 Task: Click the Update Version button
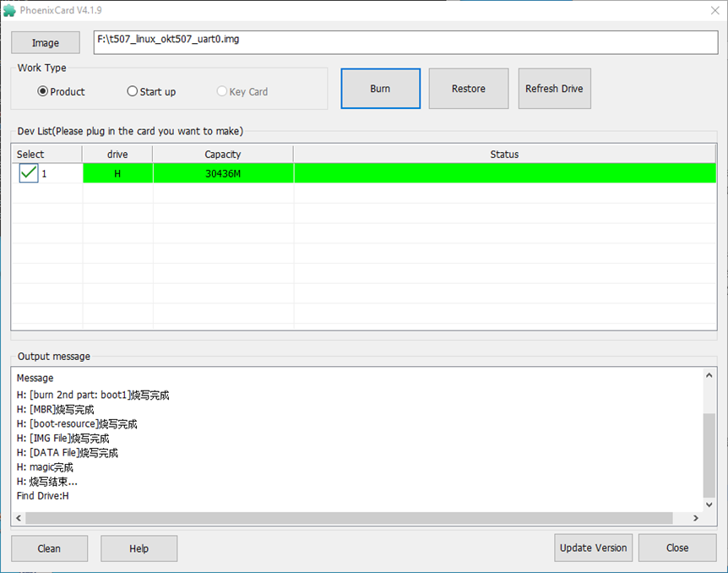coord(593,548)
